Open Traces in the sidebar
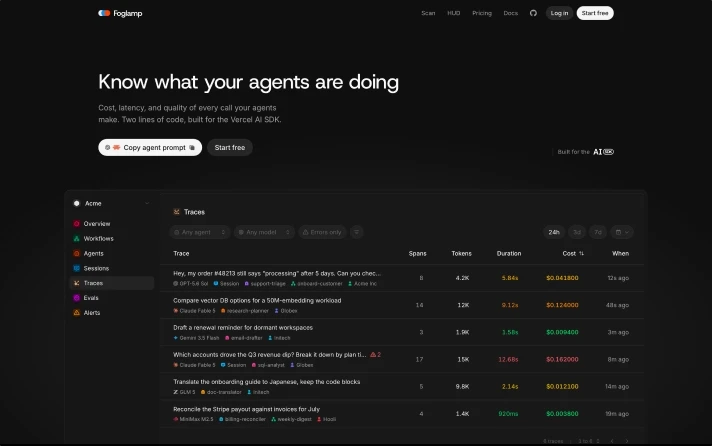 point(112,283)
